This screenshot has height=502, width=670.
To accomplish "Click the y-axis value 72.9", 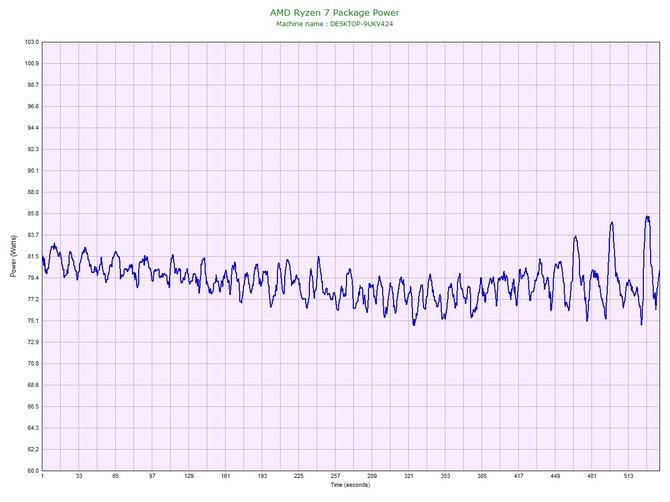I will [33, 342].
